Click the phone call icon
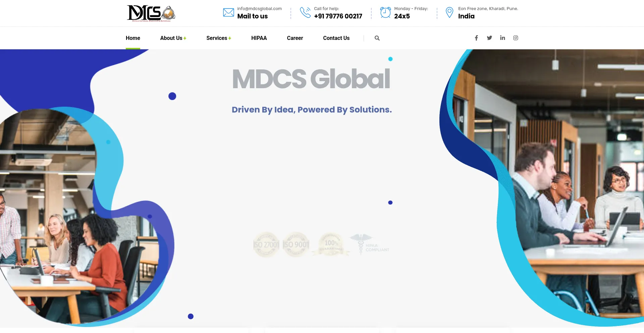This screenshot has width=644, height=333. [x=305, y=13]
